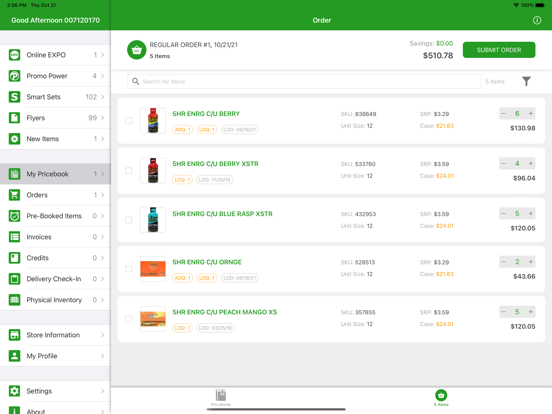Image resolution: width=552 pixels, height=414 pixels.
Task: Open 5HR ENRG C/U BERRY XSTR product link
Action: pyautogui.click(x=215, y=164)
